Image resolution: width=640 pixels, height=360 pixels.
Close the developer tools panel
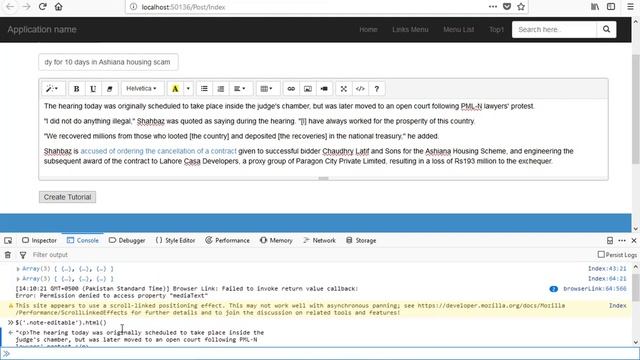point(634,240)
